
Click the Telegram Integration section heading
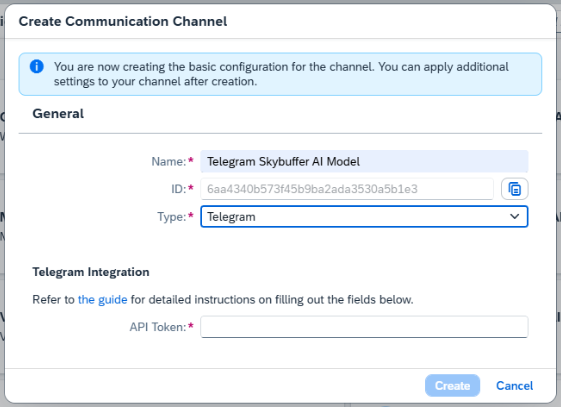[x=91, y=272]
